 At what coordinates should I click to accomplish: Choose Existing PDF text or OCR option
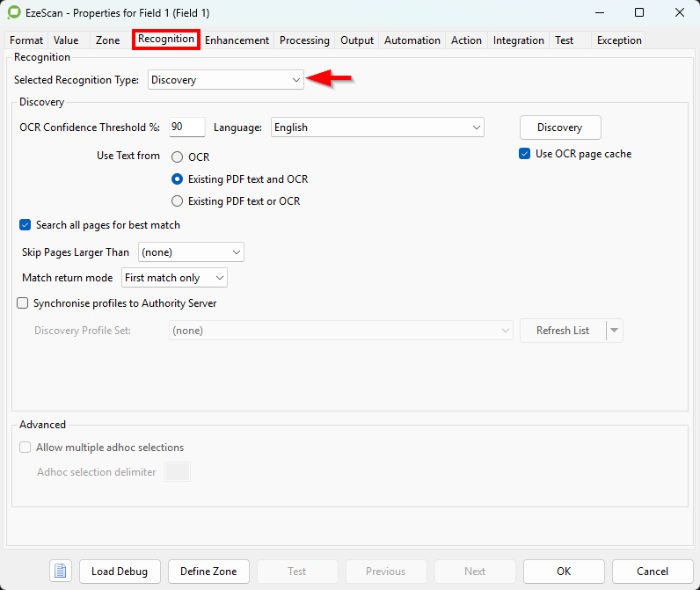coord(178,201)
